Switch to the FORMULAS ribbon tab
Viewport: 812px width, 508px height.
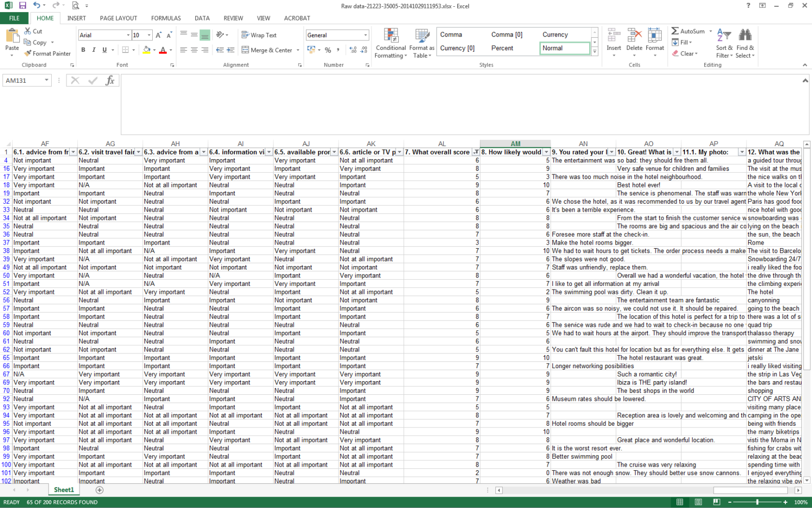tap(166, 18)
